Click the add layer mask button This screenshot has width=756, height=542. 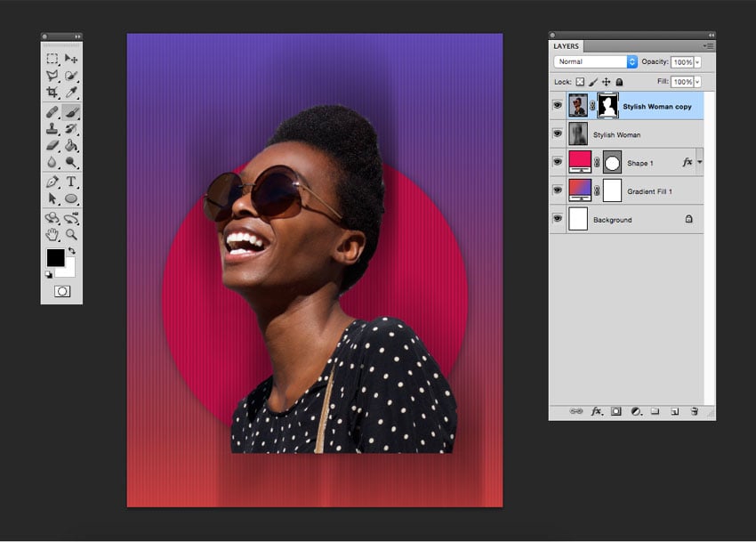(616, 411)
